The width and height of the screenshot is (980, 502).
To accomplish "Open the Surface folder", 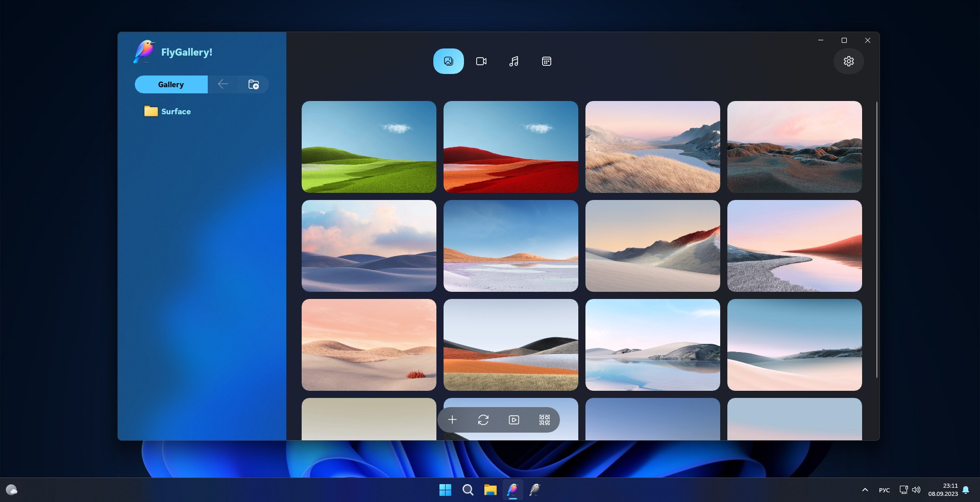I will point(167,111).
